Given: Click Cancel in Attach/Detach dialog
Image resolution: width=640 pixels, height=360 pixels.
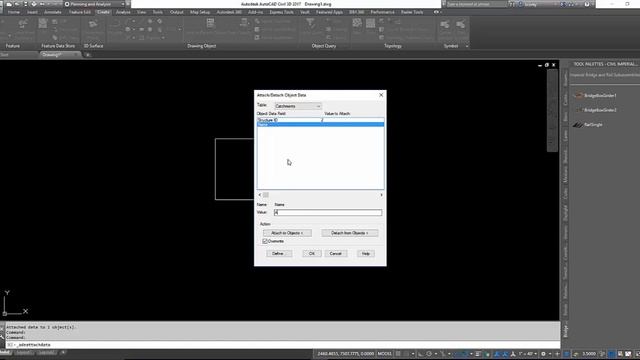Looking at the screenshot, I should (x=336, y=253).
